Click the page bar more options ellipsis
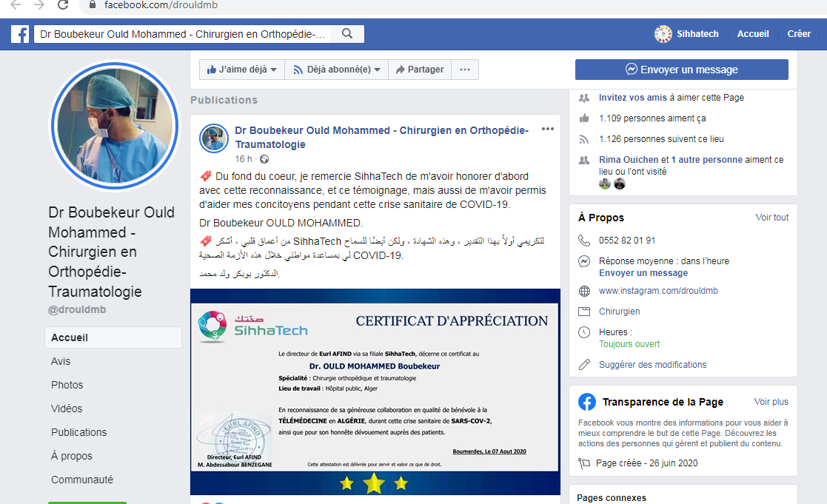This screenshot has height=504, width=827. [465, 70]
